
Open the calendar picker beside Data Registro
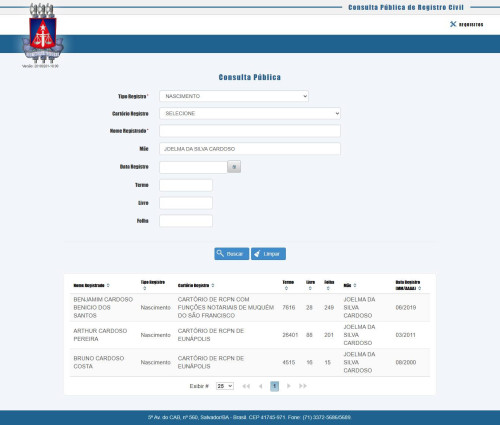click(x=234, y=167)
